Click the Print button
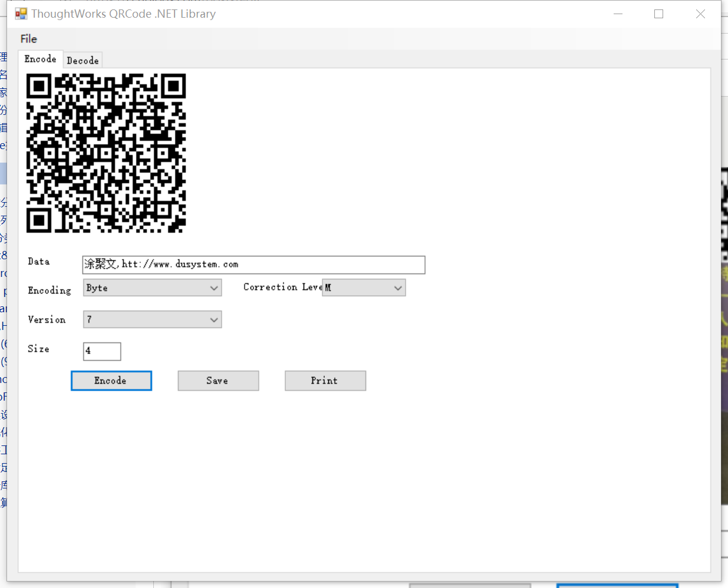 point(325,381)
